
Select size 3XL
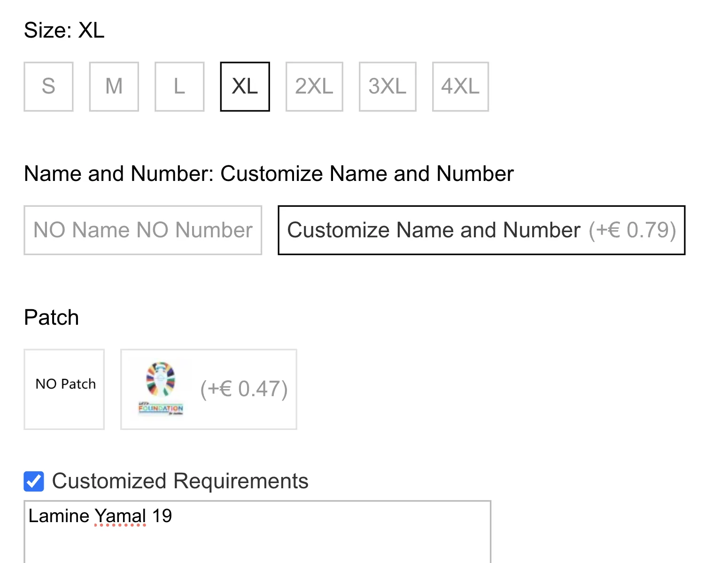click(x=387, y=86)
